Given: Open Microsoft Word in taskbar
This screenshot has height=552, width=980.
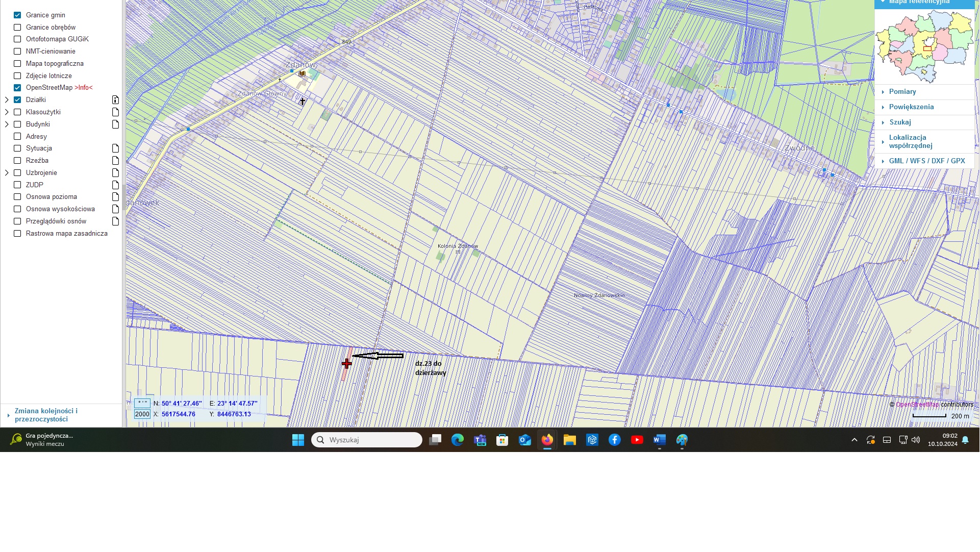Looking at the screenshot, I should (x=659, y=440).
